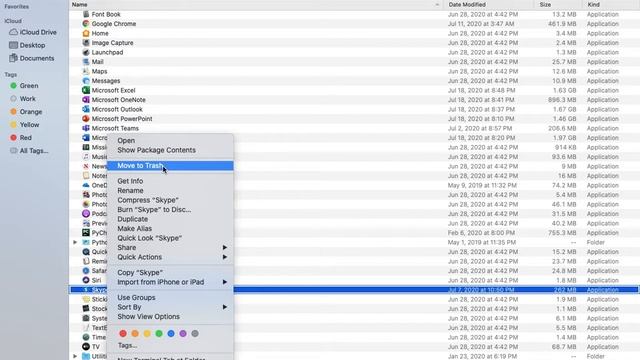
Task: Choose Open from context menu
Action: (170, 140)
